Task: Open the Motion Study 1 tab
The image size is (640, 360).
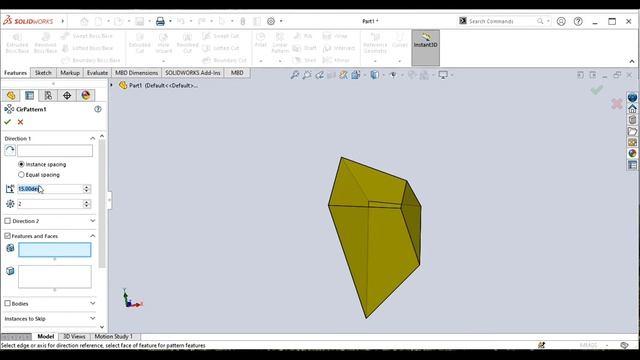Action: [113, 336]
